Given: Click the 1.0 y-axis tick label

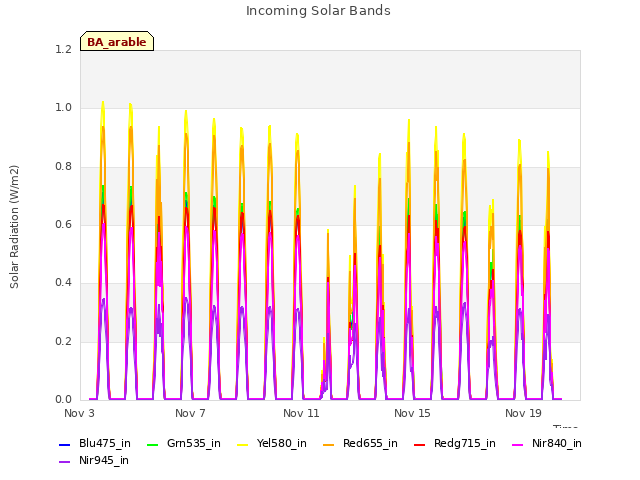Looking at the screenshot, I should point(63,108).
